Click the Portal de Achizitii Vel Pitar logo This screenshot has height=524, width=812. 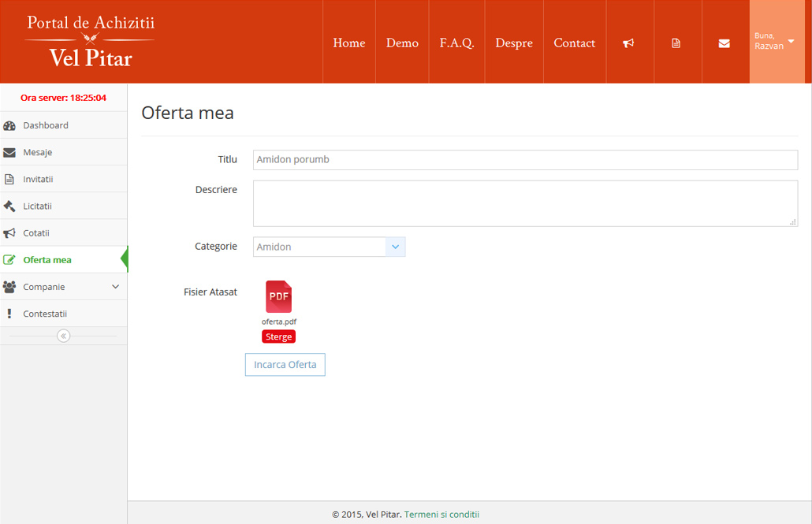(90, 42)
